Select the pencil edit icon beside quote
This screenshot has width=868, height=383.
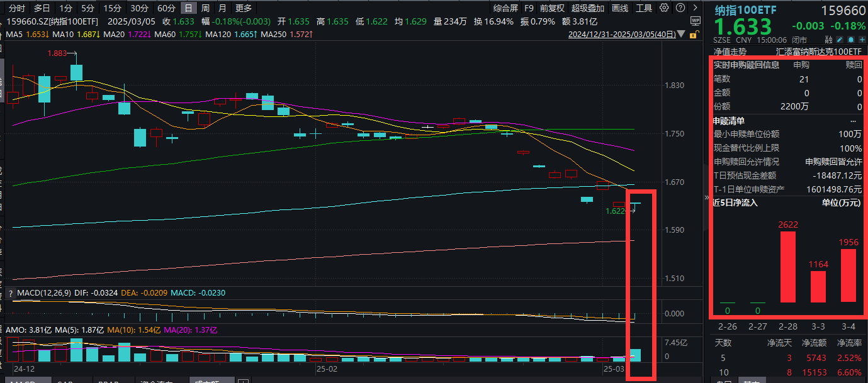coord(840,39)
